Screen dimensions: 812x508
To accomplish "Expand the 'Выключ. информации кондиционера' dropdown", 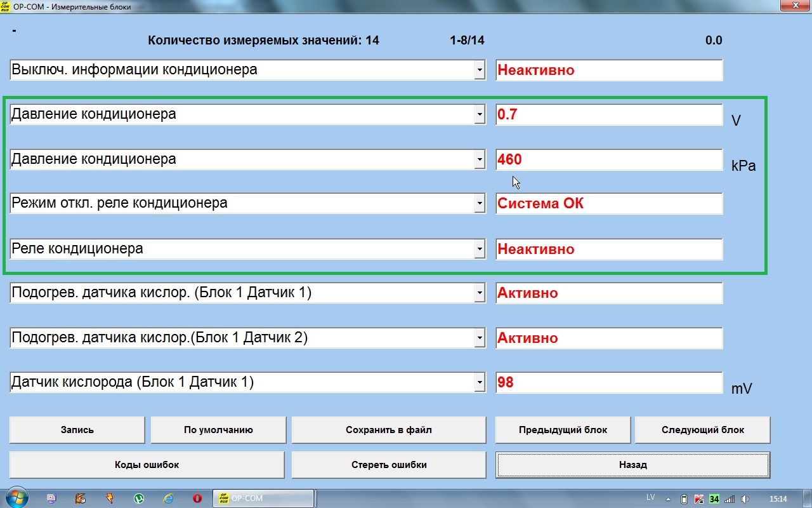I will 480,70.
